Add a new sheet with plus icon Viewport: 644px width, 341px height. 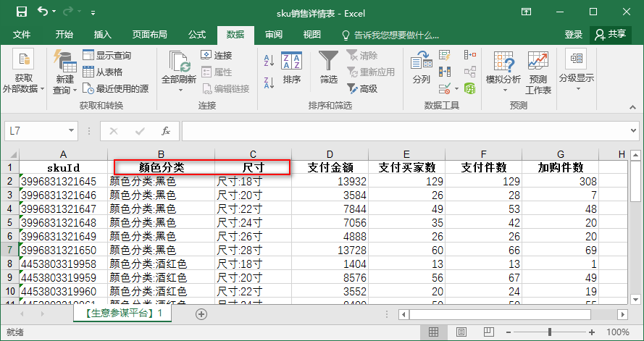coord(201,314)
